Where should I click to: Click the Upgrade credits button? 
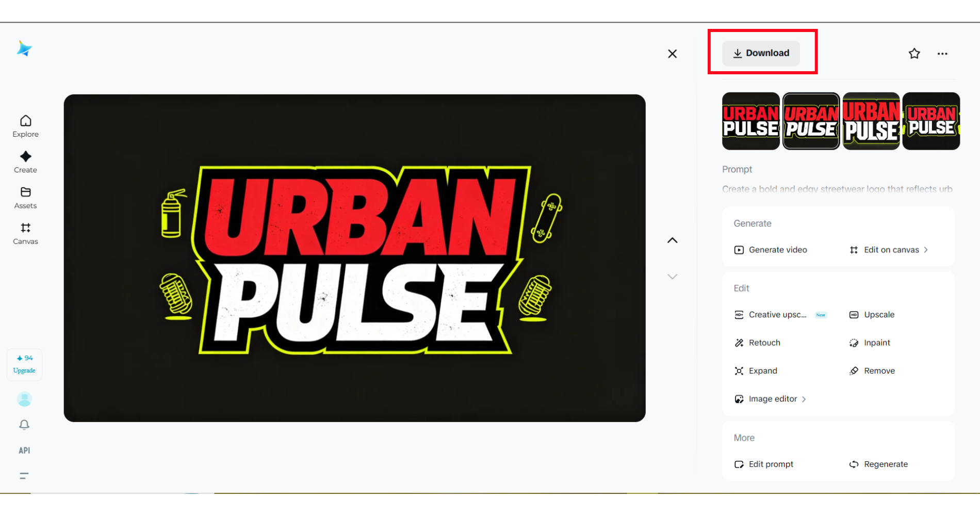pyautogui.click(x=24, y=364)
